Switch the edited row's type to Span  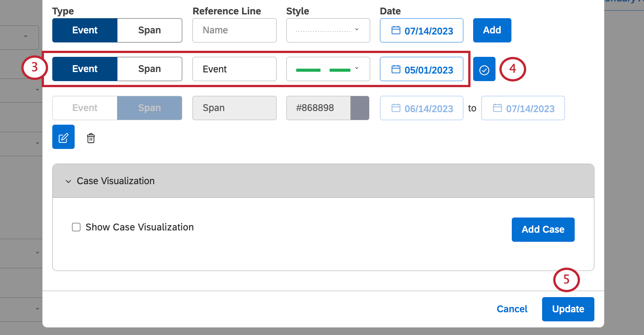pyautogui.click(x=150, y=69)
